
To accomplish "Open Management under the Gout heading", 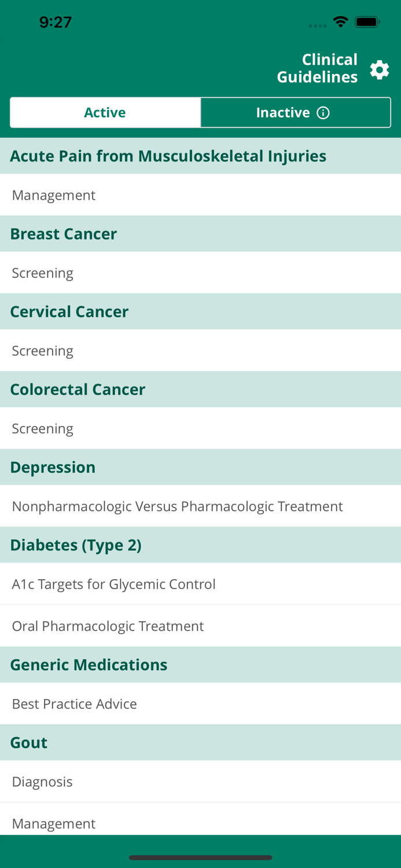I will (x=53, y=823).
